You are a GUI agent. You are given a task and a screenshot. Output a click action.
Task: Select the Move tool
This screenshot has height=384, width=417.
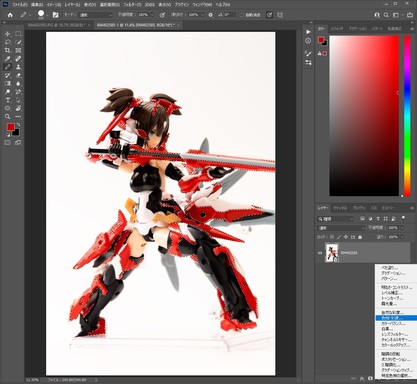click(x=7, y=34)
